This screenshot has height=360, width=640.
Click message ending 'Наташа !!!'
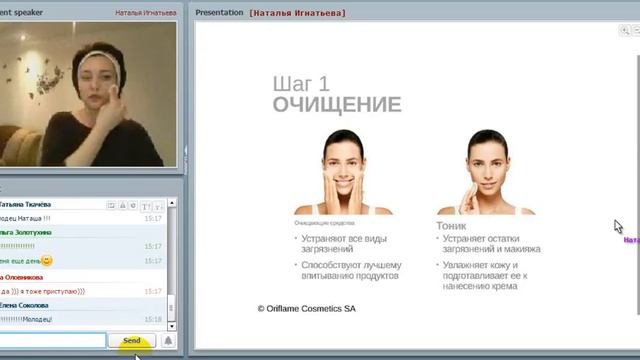[x=25, y=218]
